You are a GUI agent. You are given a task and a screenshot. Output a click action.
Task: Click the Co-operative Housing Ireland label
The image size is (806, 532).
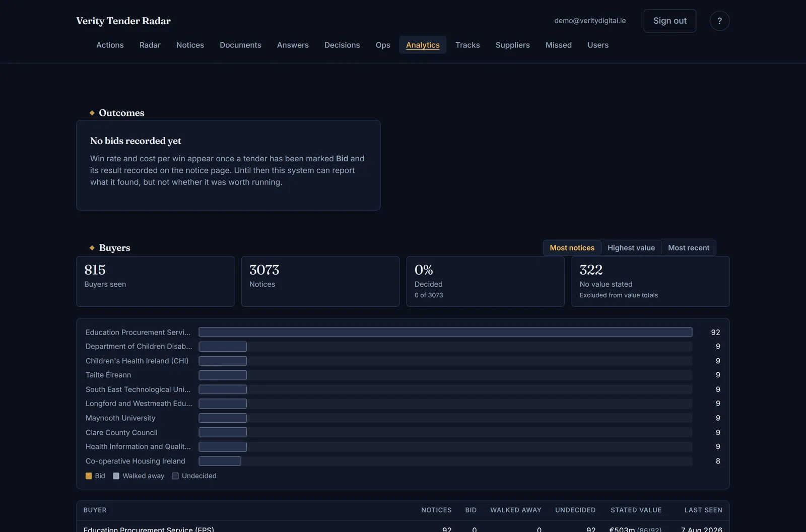(x=136, y=461)
